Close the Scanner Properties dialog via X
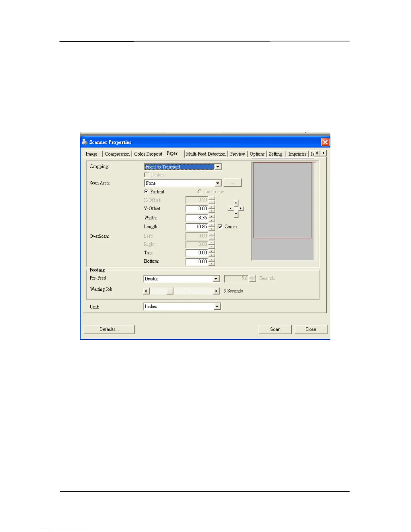Screen dimensions: 411x532 click(325, 142)
